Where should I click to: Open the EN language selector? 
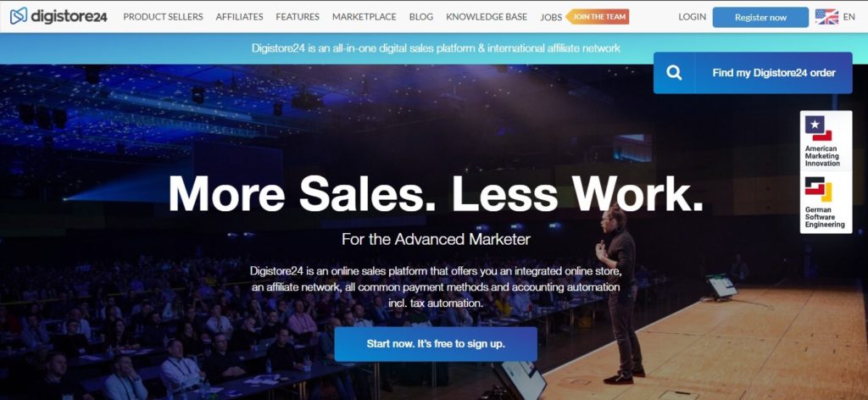pyautogui.click(x=849, y=17)
